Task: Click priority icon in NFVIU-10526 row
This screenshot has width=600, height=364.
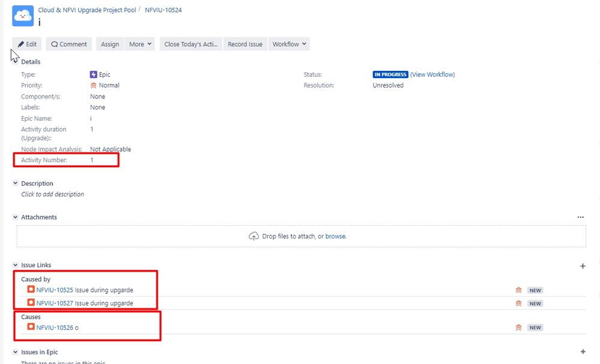Action: point(518,327)
